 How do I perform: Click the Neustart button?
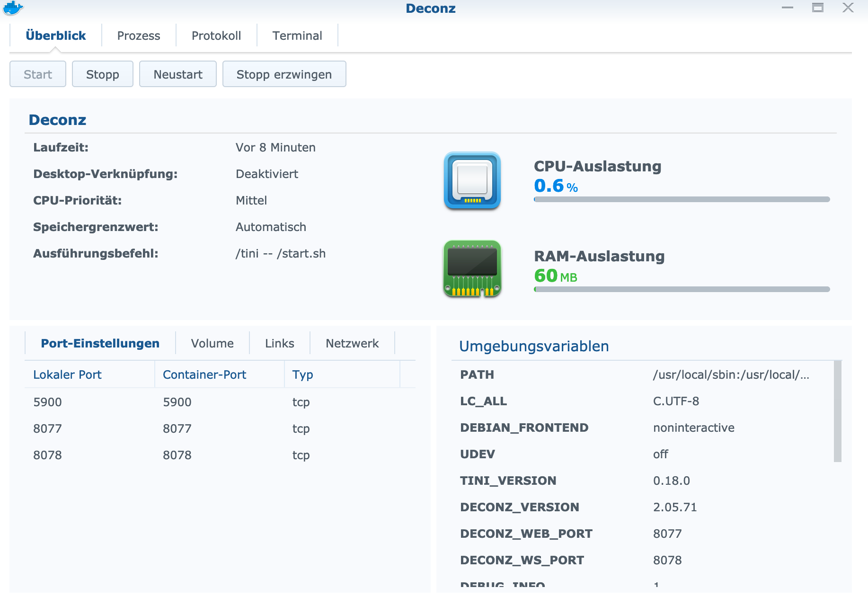pos(178,74)
